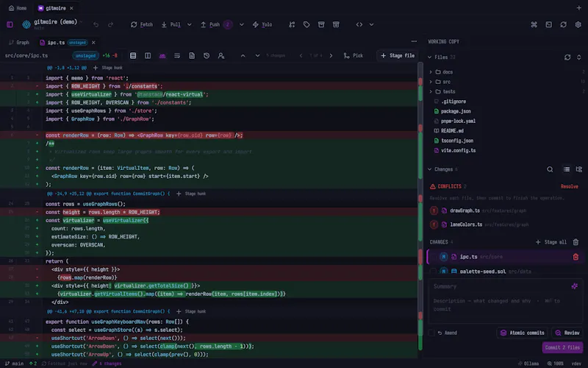The width and height of the screenshot is (588, 368).
Task: Discard all changes trash icon
Action: click(x=576, y=242)
